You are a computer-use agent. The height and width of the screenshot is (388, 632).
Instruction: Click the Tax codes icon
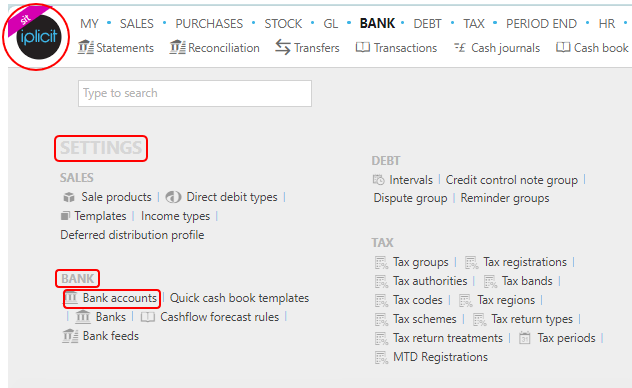(381, 300)
